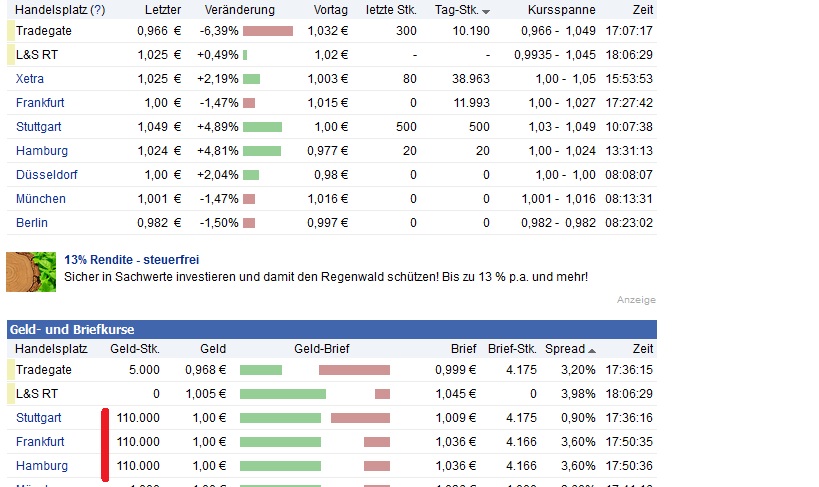Click the rainforest wood ad thumbnail

pos(31,272)
